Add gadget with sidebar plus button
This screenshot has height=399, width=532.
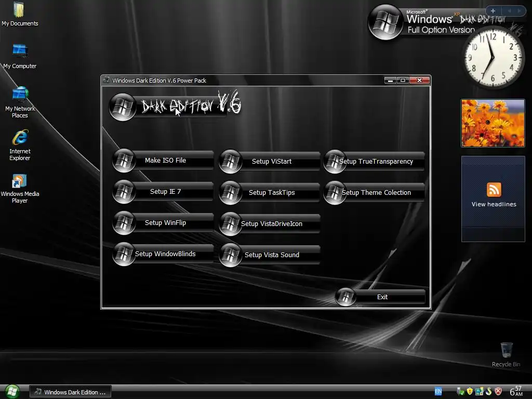coord(493,11)
